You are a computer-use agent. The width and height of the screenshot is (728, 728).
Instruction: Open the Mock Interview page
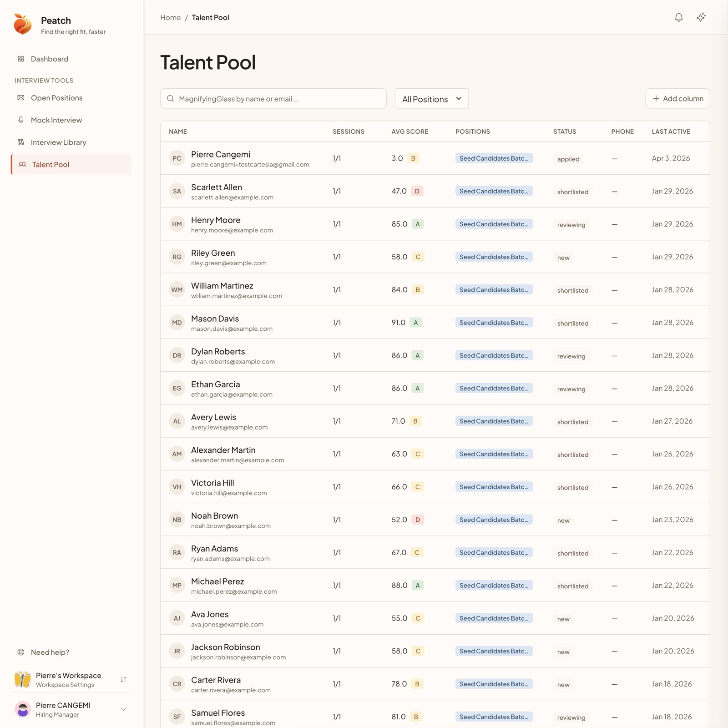point(71,120)
